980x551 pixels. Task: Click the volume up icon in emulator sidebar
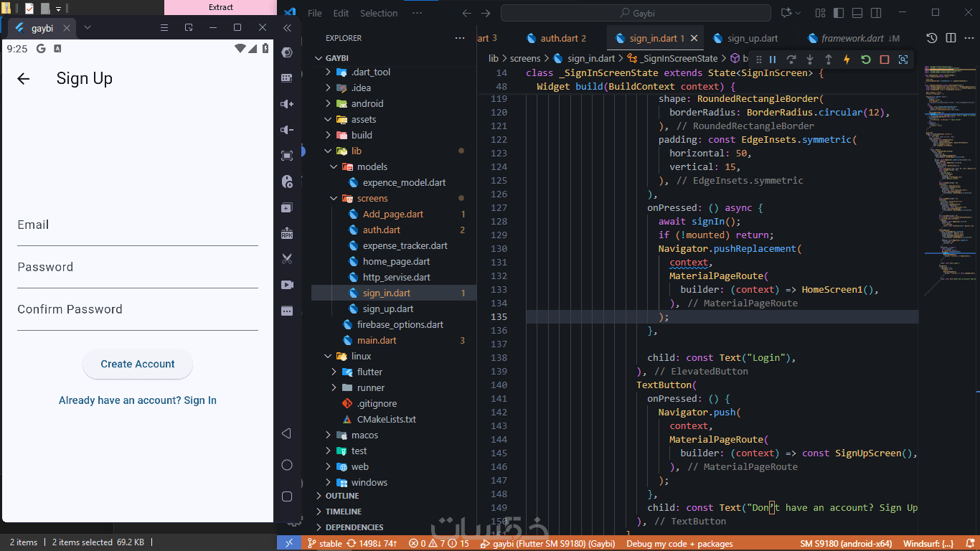tap(287, 104)
